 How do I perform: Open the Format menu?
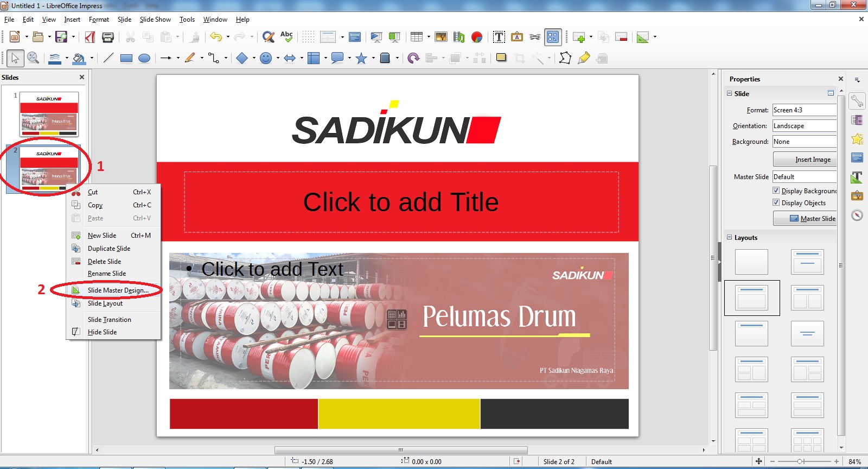[x=99, y=20]
